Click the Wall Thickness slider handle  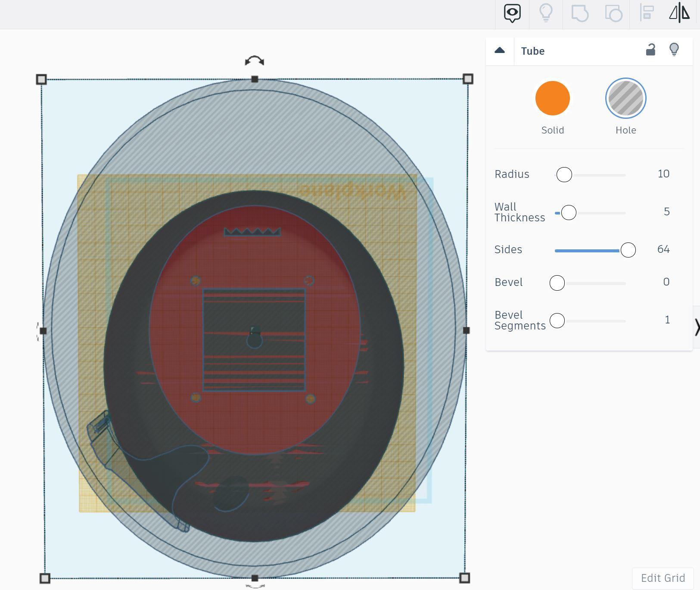point(569,212)
